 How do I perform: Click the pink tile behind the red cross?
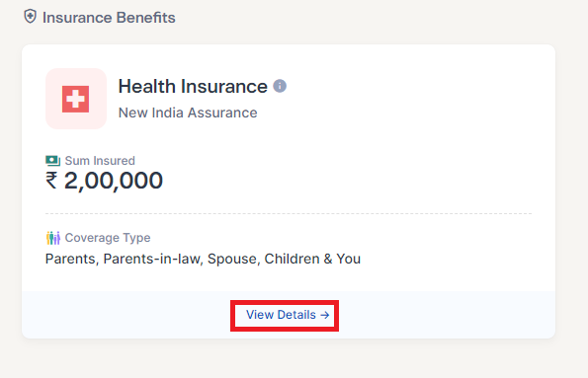tap(76, 99)
